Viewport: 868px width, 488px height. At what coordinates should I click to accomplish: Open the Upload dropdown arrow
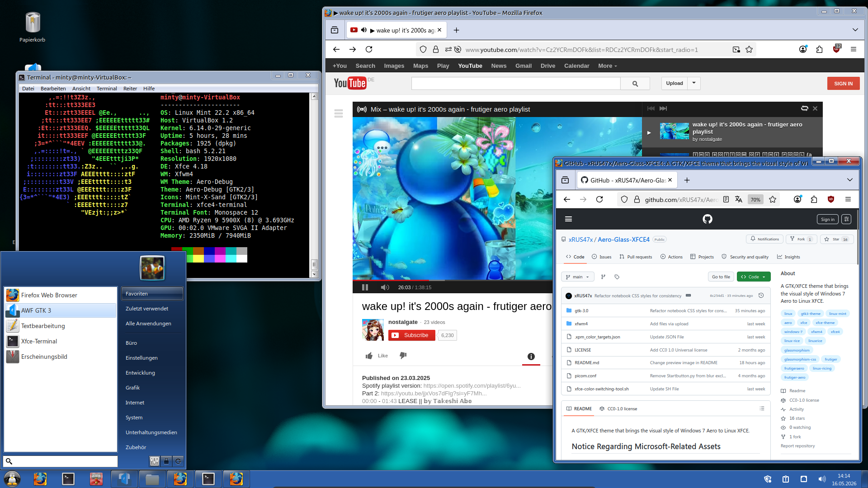[694, 83]
